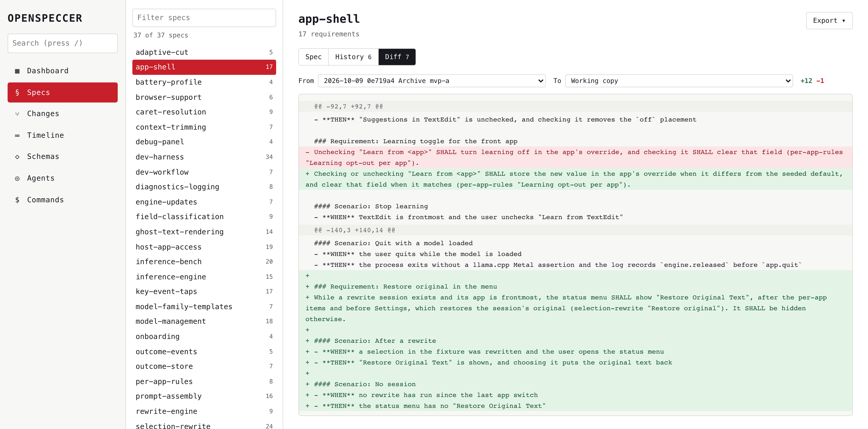Open the diagnostics-logging spec
Viewport: 868px width, 429px height.
[204, 187]
